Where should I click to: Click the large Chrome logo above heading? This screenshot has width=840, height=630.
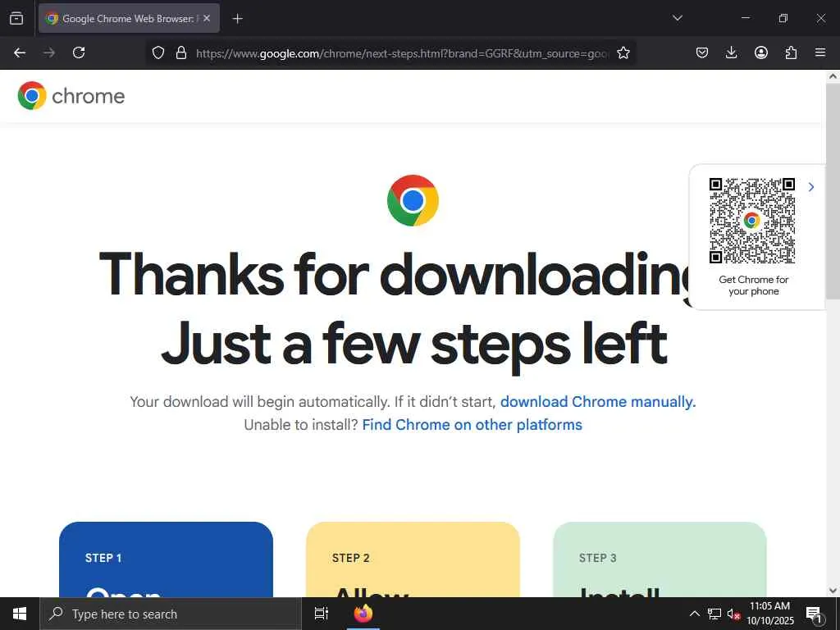click(x=413, y=200)
